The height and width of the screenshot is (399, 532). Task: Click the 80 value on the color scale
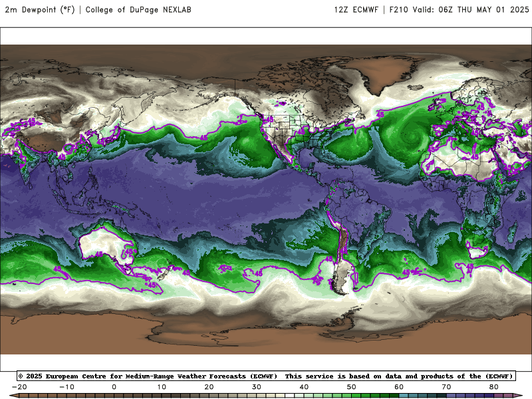pos(494,387)
